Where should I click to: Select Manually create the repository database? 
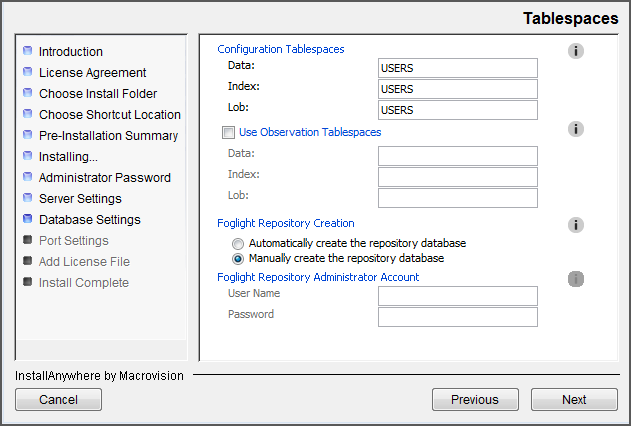[x=237, y=258]
